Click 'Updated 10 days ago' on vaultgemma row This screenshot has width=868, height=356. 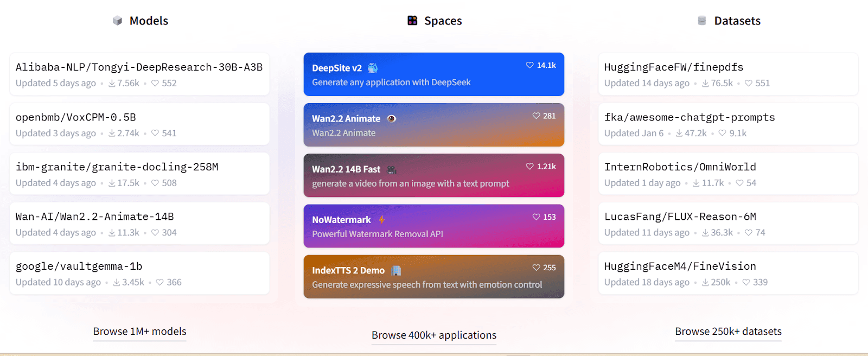tap(58, 282)
